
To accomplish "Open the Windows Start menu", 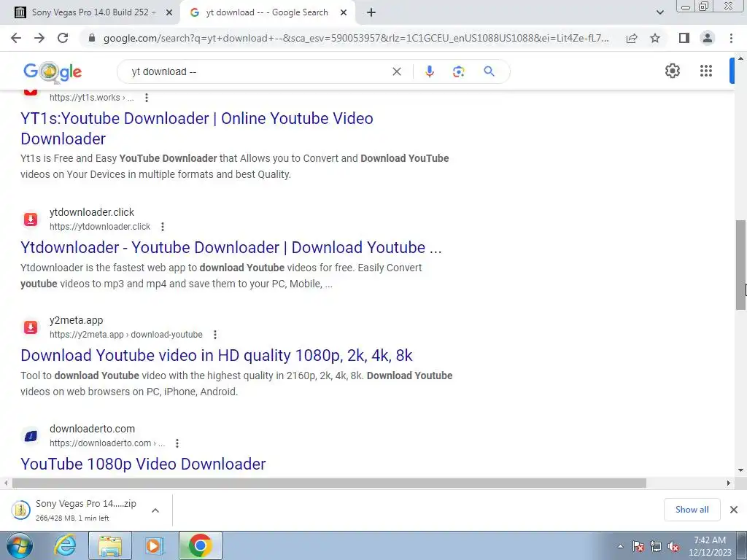I will 19,545.
